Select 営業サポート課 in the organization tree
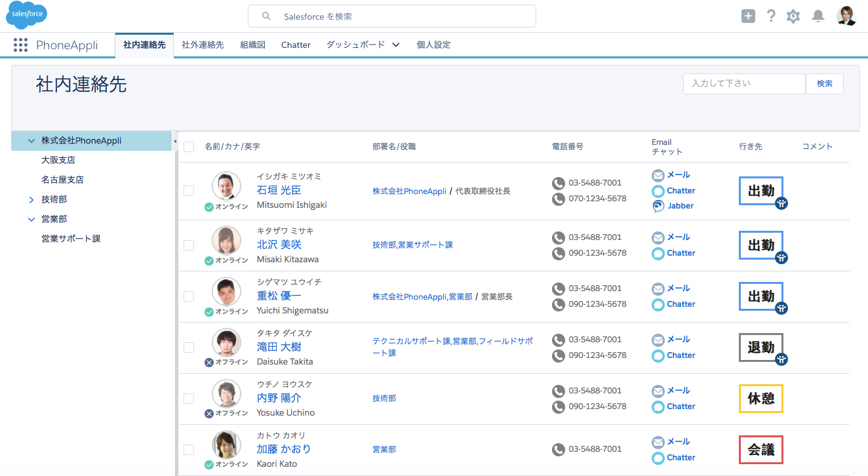Image resolution: width=868 pixels, height=476 pixels. [71, 239]
